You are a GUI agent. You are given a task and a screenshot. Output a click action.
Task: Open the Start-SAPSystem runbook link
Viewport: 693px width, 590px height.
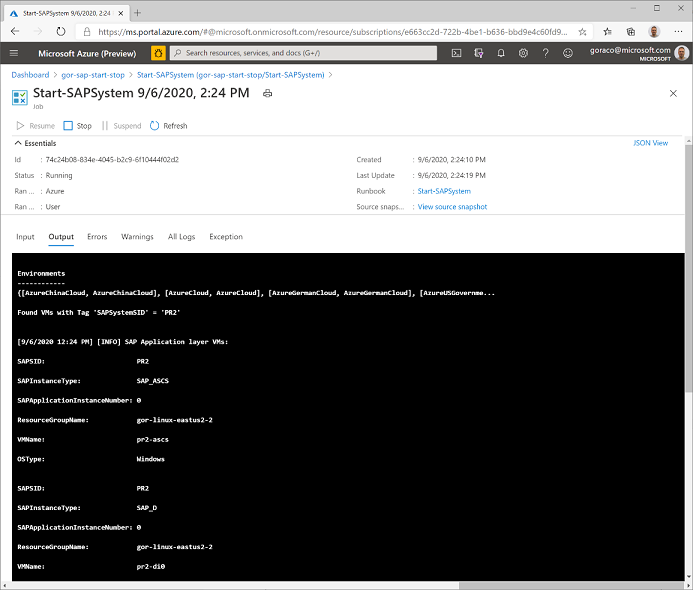444,191
